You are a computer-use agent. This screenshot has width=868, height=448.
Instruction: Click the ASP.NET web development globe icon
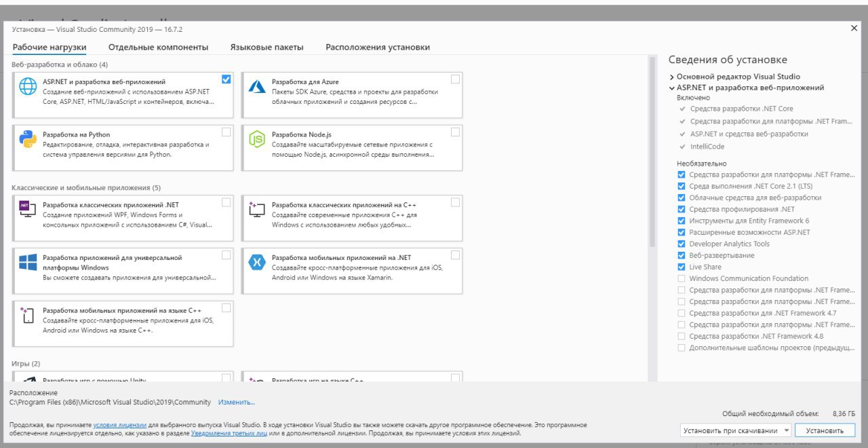(28, 87)
